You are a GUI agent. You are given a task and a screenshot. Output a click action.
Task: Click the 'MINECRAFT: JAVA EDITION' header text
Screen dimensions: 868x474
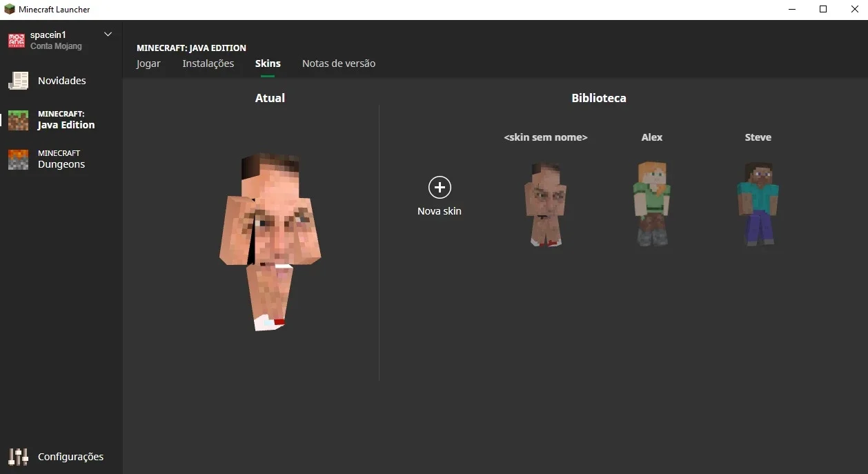point(191,48)
